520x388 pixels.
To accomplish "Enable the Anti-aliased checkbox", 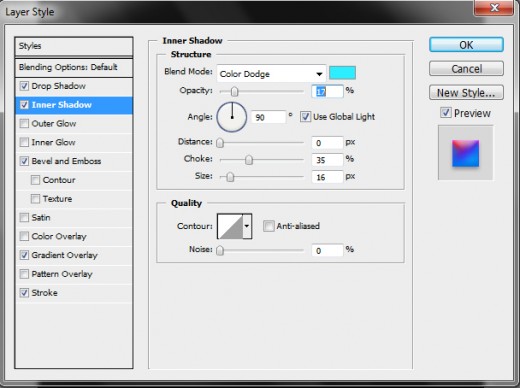I will click(x=268, y=226).
